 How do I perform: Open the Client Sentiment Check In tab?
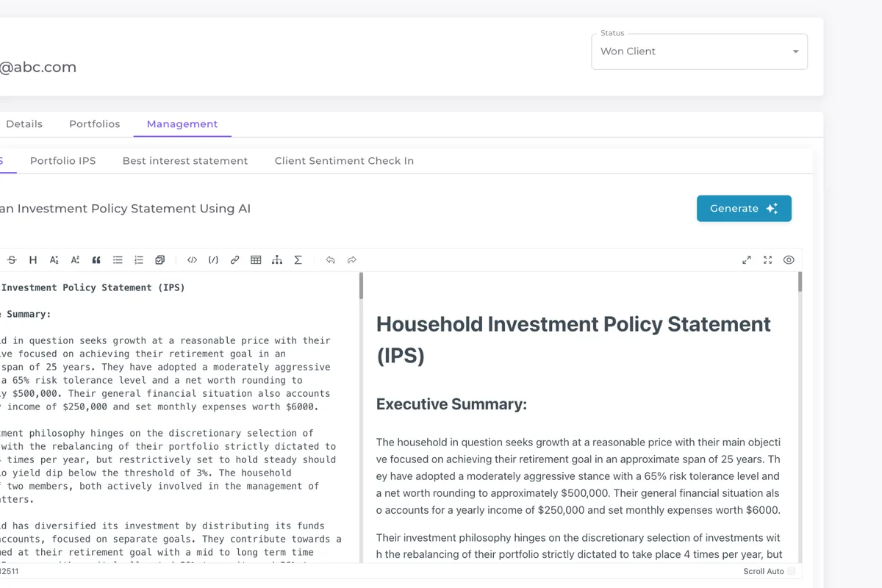coord(344,161)
